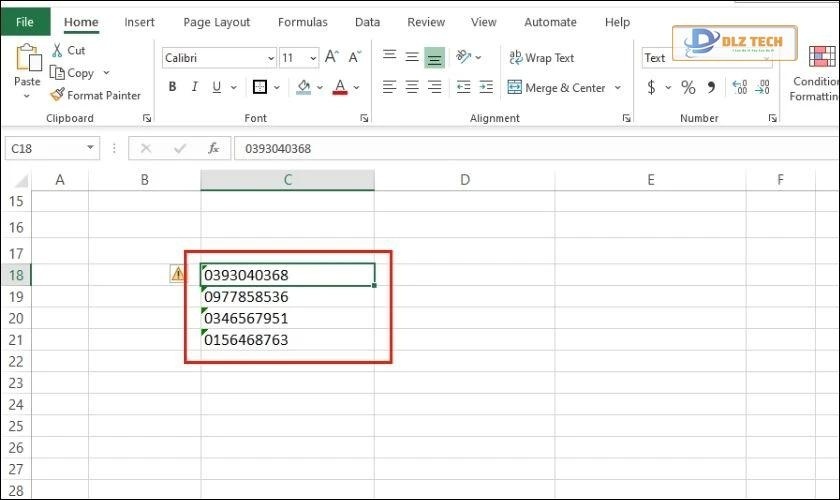
Task: Open the Name Box dropdown arrow
Action: tap(91, 148)
